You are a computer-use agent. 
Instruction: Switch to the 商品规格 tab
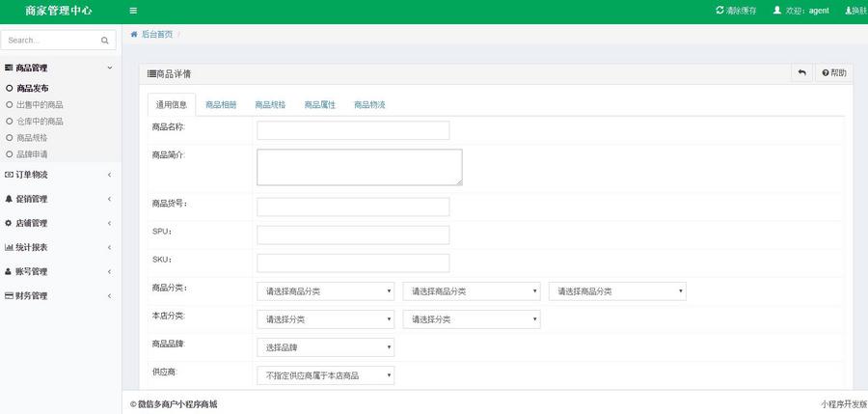pyautogui.click(x=270, y=105)
